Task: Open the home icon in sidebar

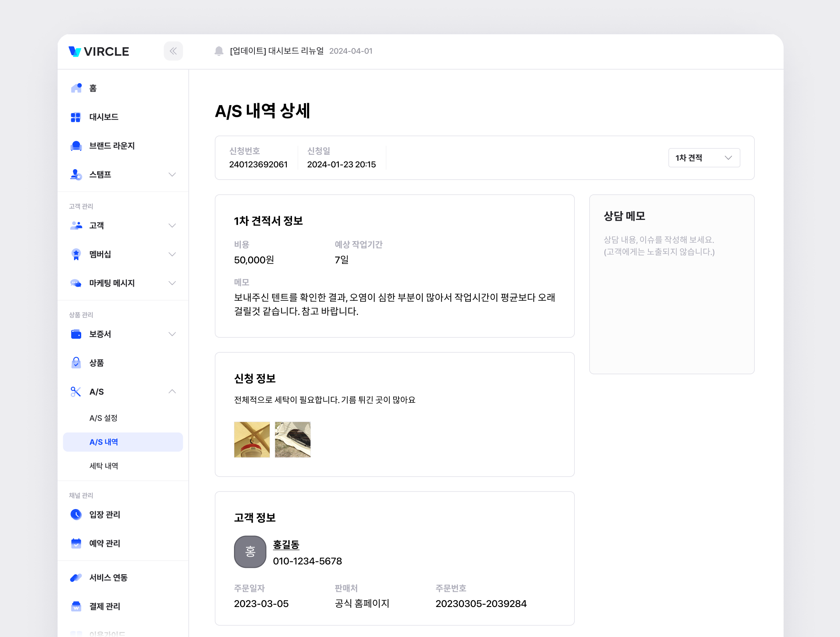Action: [76, 88]
